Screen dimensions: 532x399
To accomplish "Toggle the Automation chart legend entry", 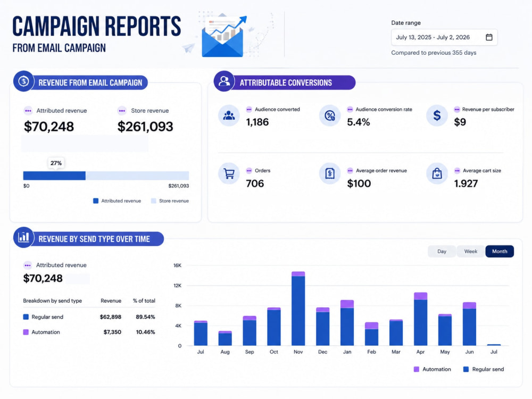I will pos(432,369).
